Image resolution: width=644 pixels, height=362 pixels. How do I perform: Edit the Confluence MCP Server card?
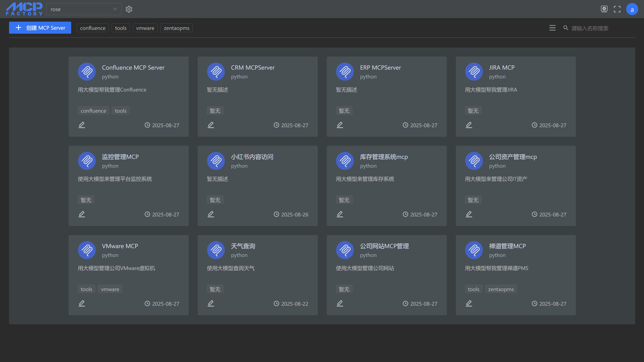(x=82, y=125)
